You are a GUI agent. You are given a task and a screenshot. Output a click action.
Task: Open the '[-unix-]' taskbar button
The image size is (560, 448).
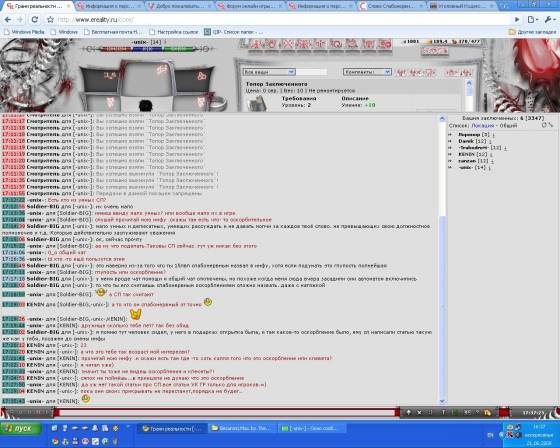point(312,428)
